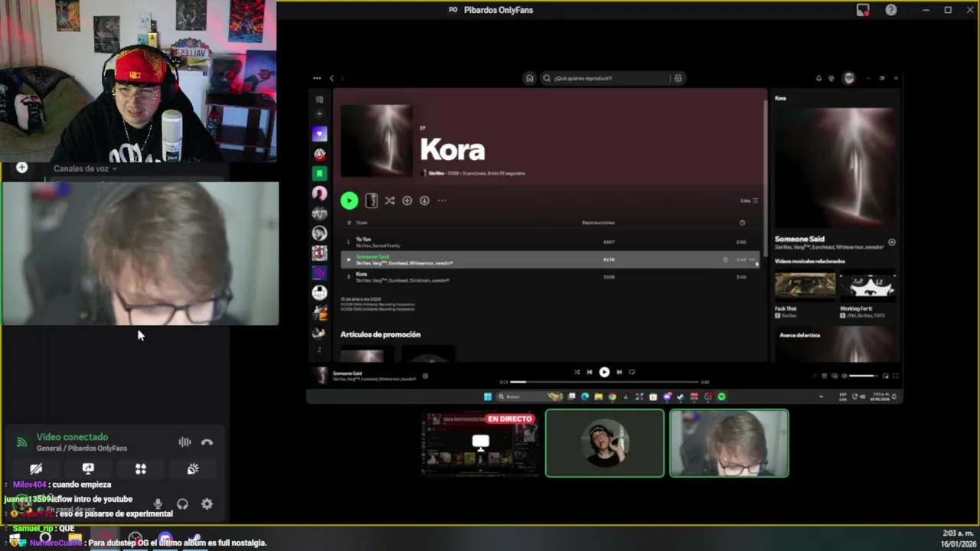Add Someone Said row to Liked Songs

pos(725,259)
